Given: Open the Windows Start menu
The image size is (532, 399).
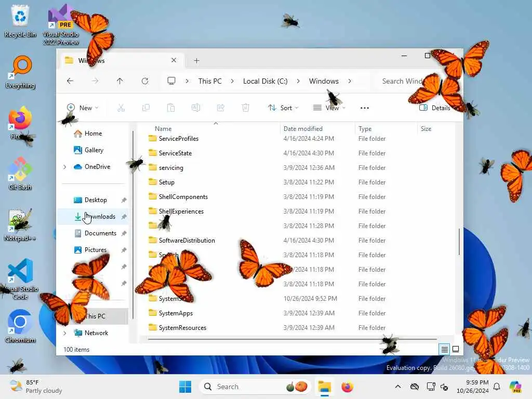Looking at the screenshot, I should [x=185, y=387].
